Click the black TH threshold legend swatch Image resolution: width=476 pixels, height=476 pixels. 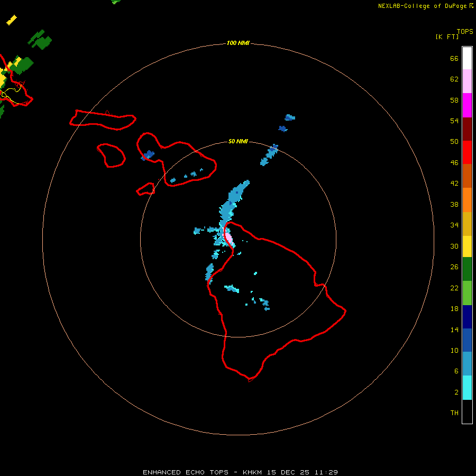tap(467, 411)
